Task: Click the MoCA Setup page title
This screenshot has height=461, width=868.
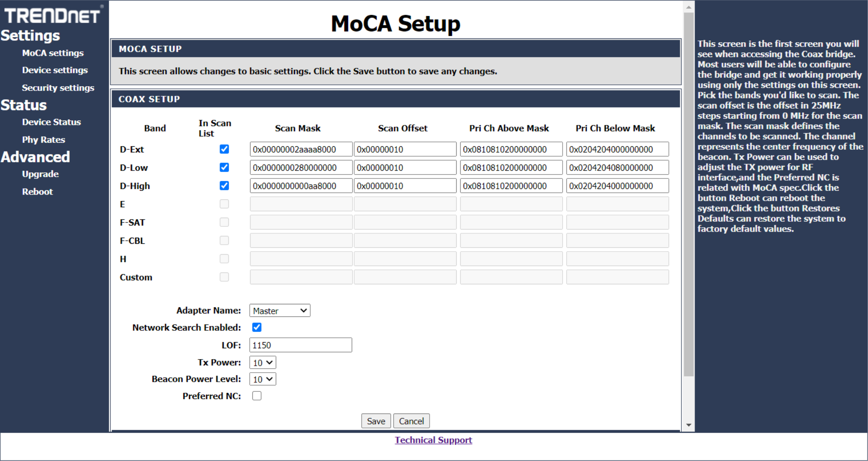Action: 396,24
